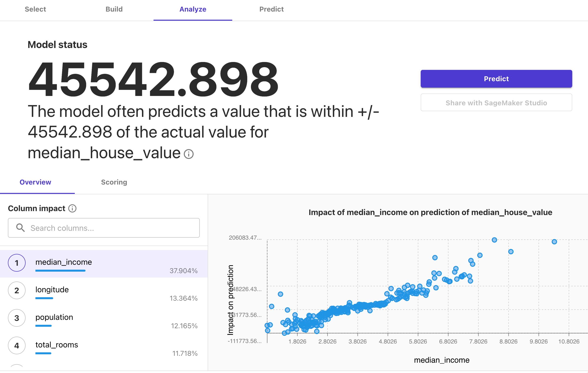Click the total_rooms impact bar
Viewport: 588px width, 373px height.
pyautogui.click(x=43, y=353)
